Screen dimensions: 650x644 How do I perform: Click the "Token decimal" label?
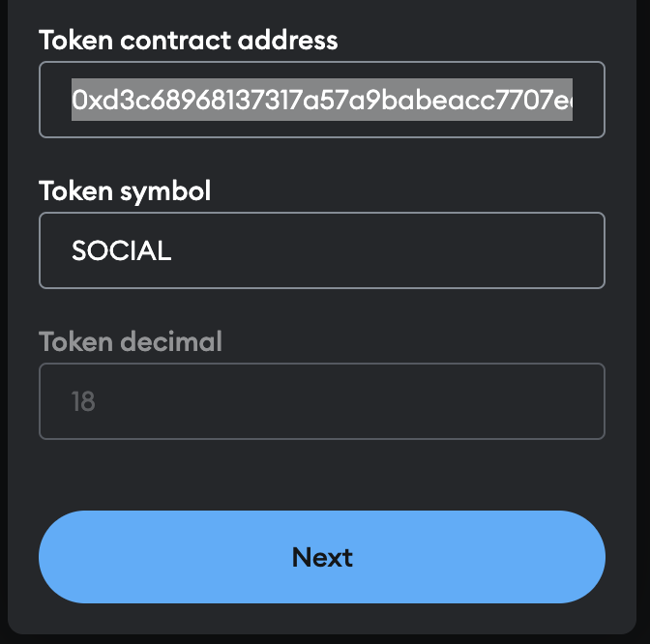[131, 341]
